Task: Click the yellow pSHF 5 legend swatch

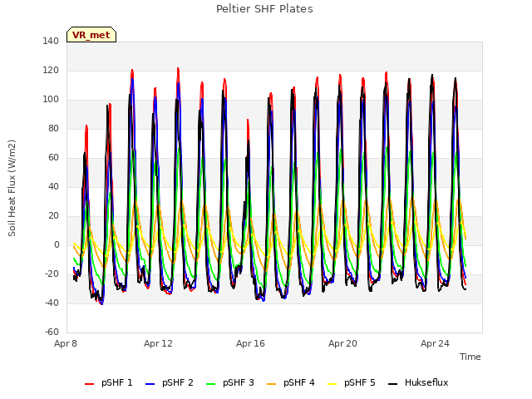Action: [332, 384]
